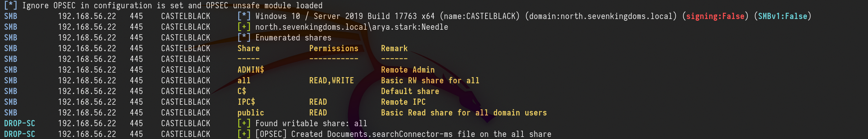868x139 pixels.
Task: Click the cyan SMBv1:False text
Action: pyautogui.click(x=782, y=16)
